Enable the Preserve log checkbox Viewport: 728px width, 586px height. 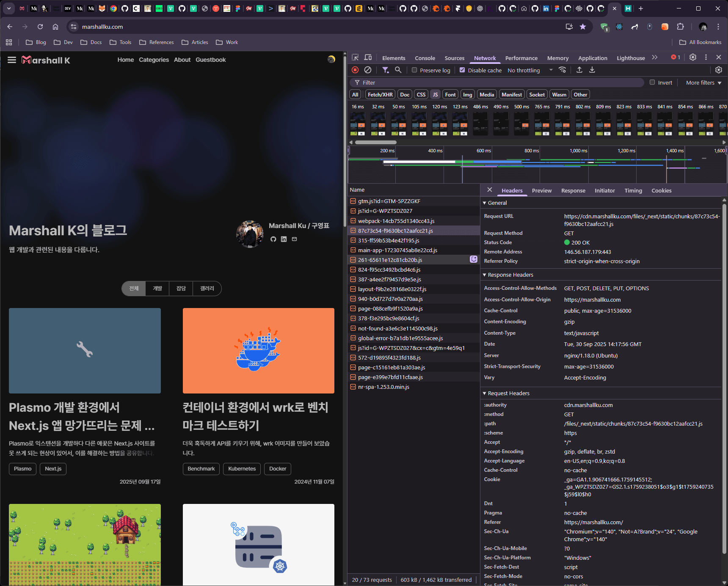pyautogui.click(x=414, y=70)
